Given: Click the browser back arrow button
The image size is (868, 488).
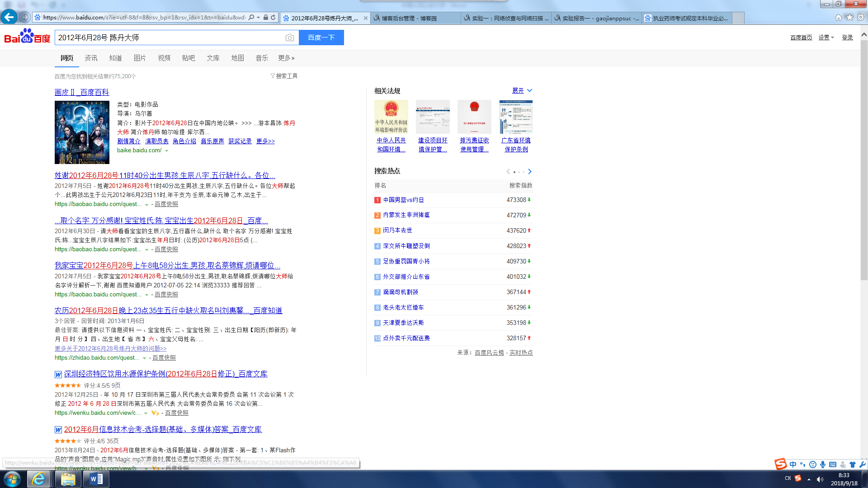Looking at the screenshot, I should 9,17.
